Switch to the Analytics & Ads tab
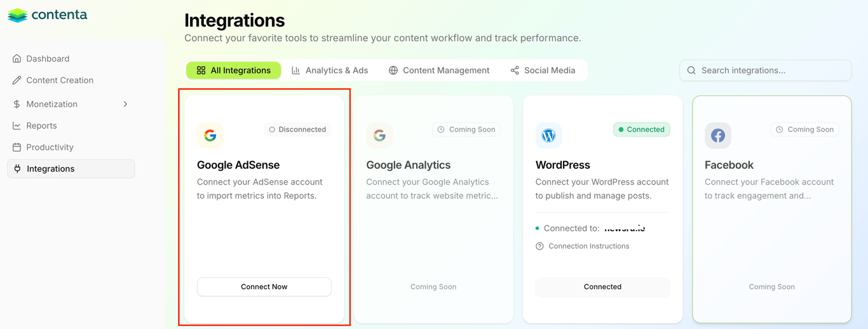 tap(330, 70)
